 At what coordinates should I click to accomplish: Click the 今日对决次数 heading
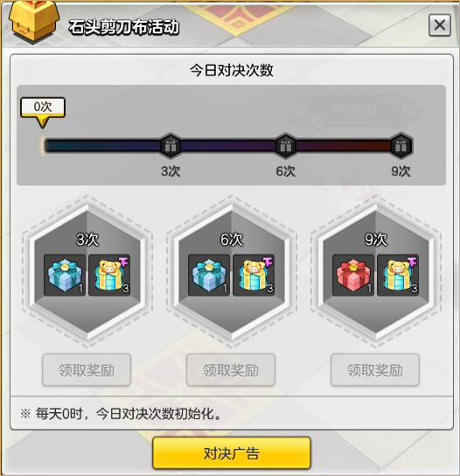[x=232, y=70]
